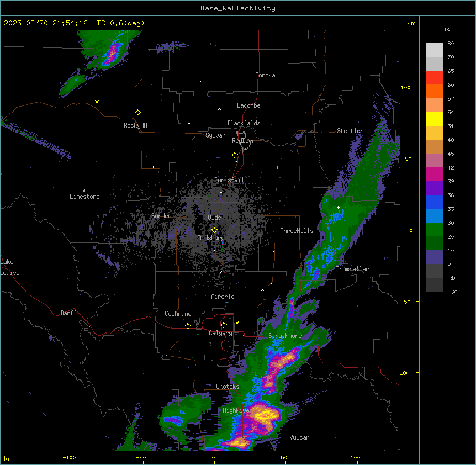Click the Innisfail label
Image resolution: width=476 pixels, height=465 pixels.
click(229, 180)
